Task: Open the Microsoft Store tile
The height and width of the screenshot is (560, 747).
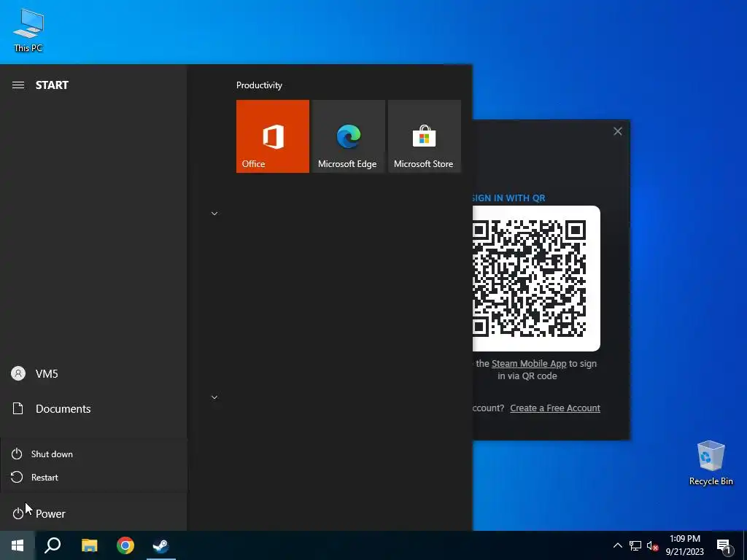Action: pyautogui.click(x=424, y=136)
